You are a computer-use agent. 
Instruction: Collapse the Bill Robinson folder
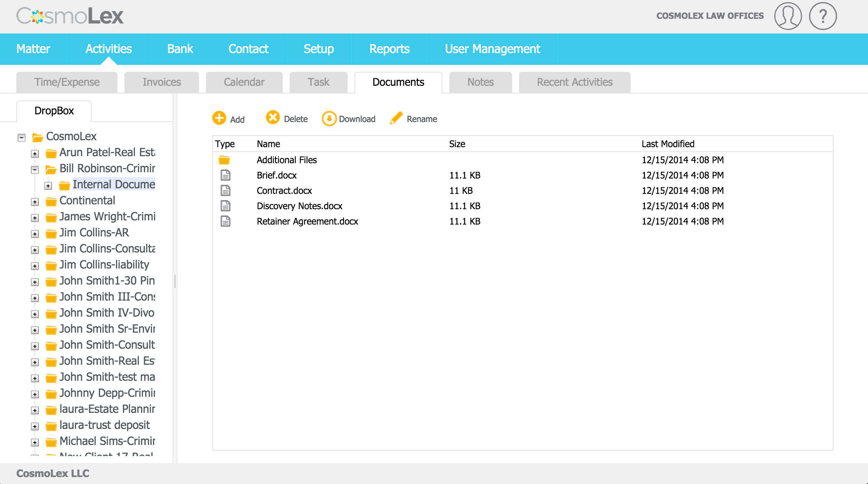click(35, 170)
